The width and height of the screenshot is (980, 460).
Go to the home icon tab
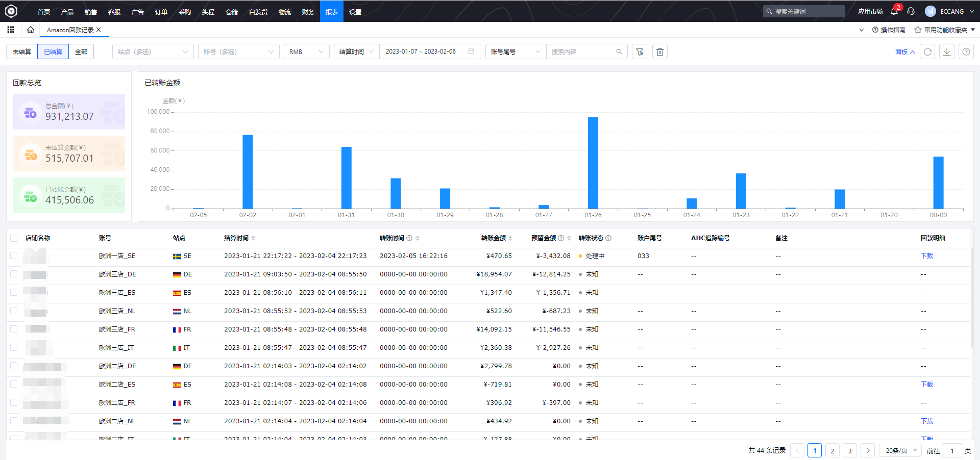(x=31, y=30)
